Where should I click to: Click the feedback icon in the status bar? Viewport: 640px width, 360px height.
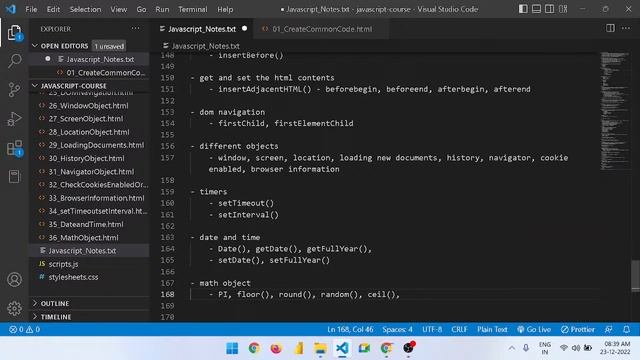pyautogui.click(x=609, y=329)
